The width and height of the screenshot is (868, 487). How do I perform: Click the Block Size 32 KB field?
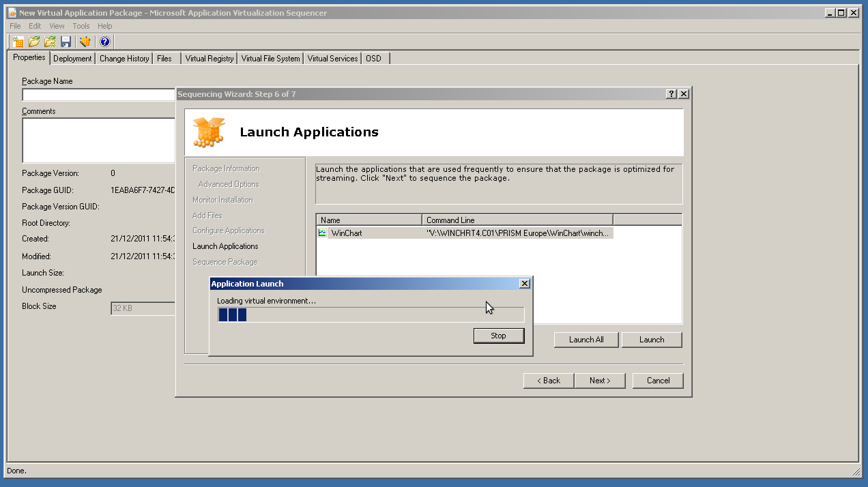pyautogui.click(x=143, y=308)
